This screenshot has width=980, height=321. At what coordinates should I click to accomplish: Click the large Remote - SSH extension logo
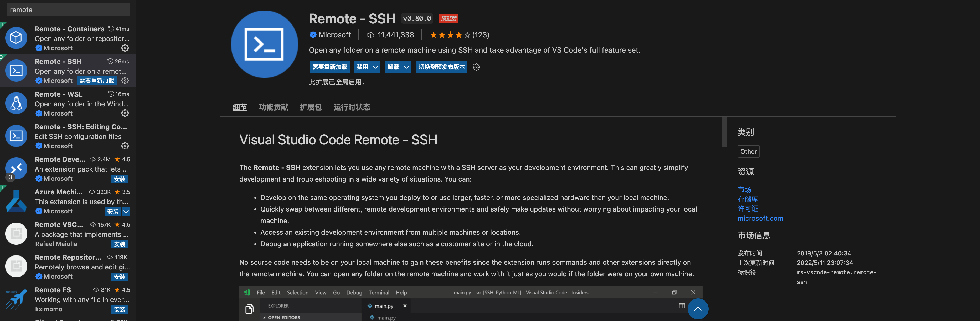(264, 44)
